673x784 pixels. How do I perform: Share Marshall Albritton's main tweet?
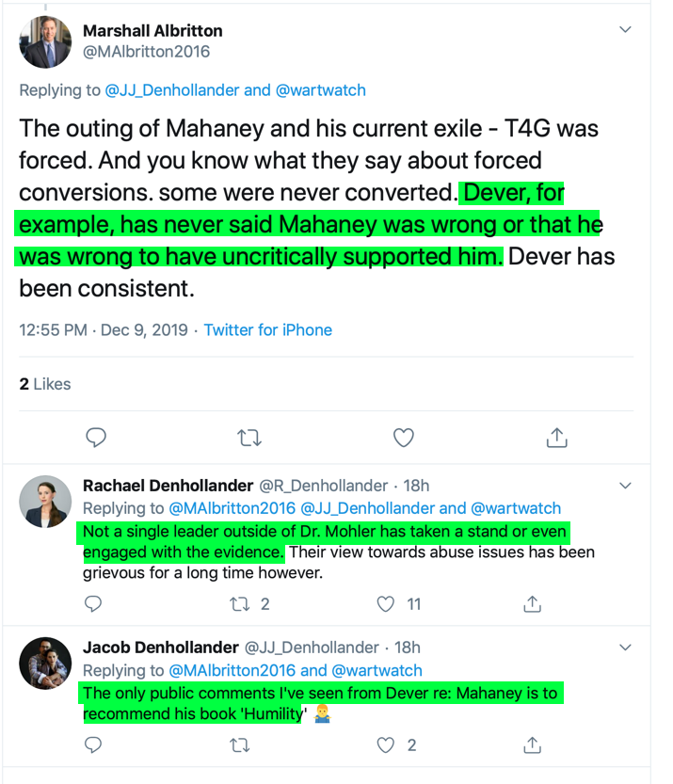(x=556, y=438)
